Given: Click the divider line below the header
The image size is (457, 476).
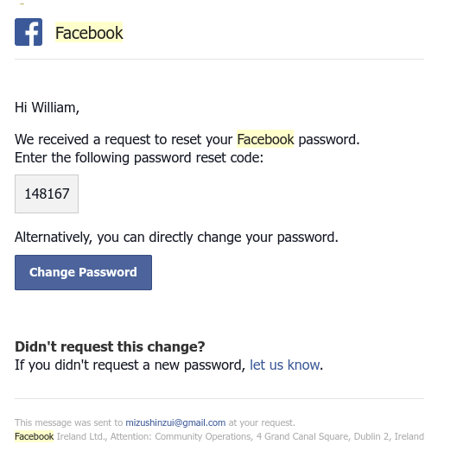Looking at the screenshot, I should [219, 60].
